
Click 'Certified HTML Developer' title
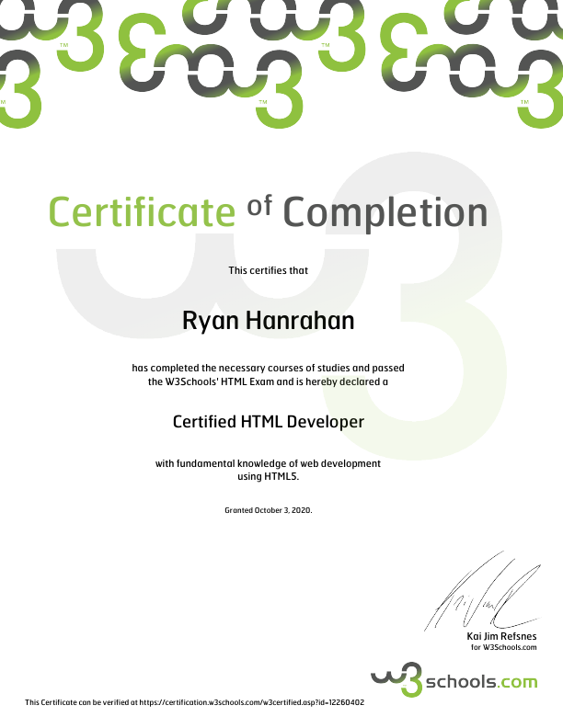coord(269,422)
